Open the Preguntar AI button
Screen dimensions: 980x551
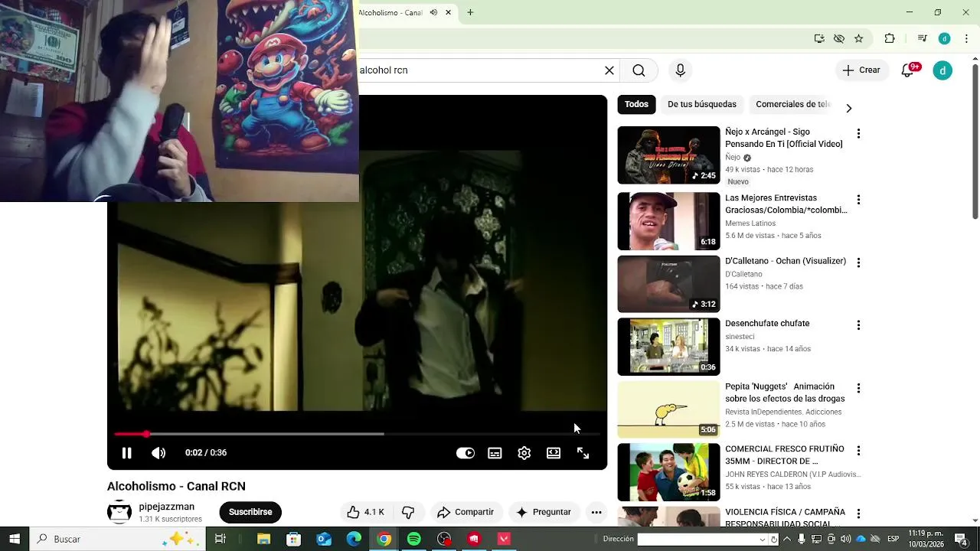(544, 512)
